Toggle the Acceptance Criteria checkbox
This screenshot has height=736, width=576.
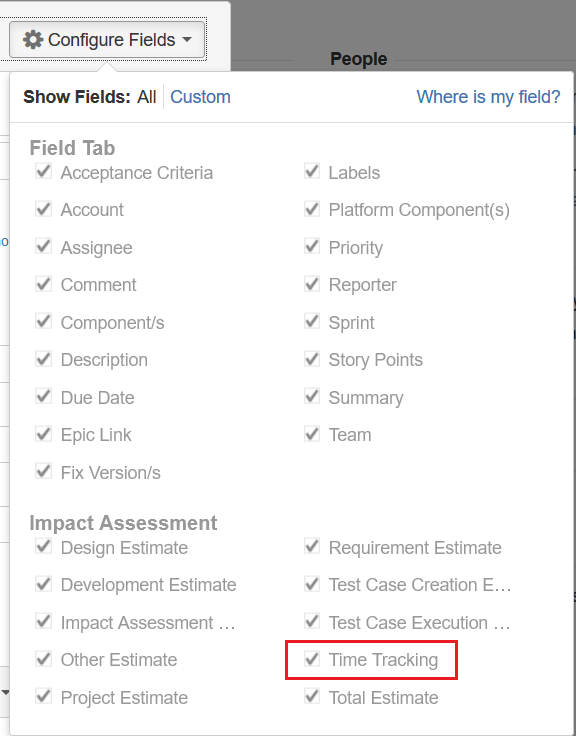point(44,171)
